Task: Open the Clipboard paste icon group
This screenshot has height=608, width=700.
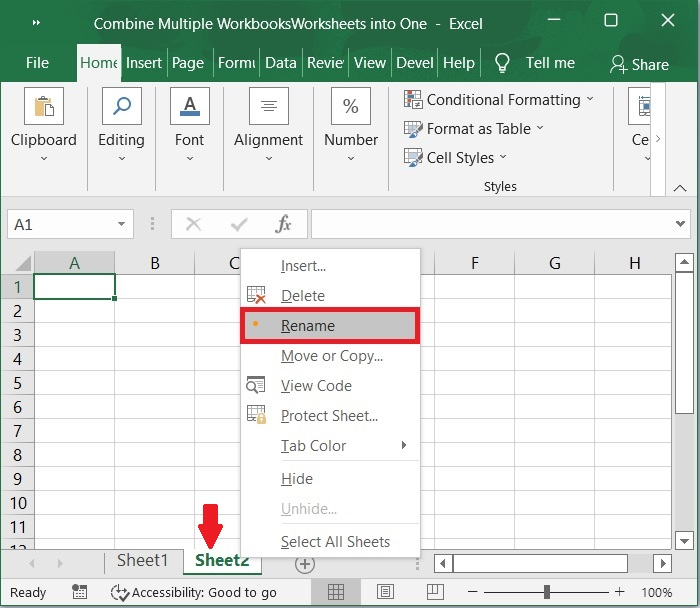Action: point(43,107)
